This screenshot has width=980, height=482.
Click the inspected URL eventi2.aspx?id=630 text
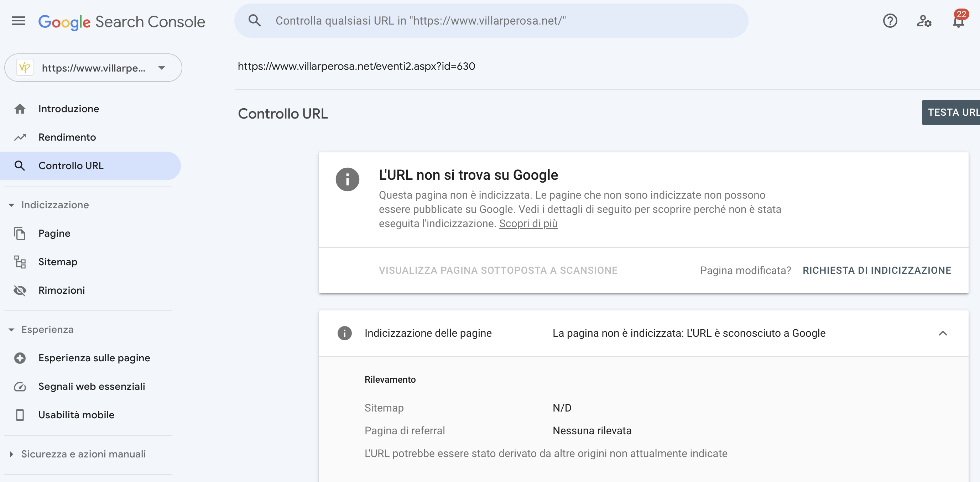point(356,66)
